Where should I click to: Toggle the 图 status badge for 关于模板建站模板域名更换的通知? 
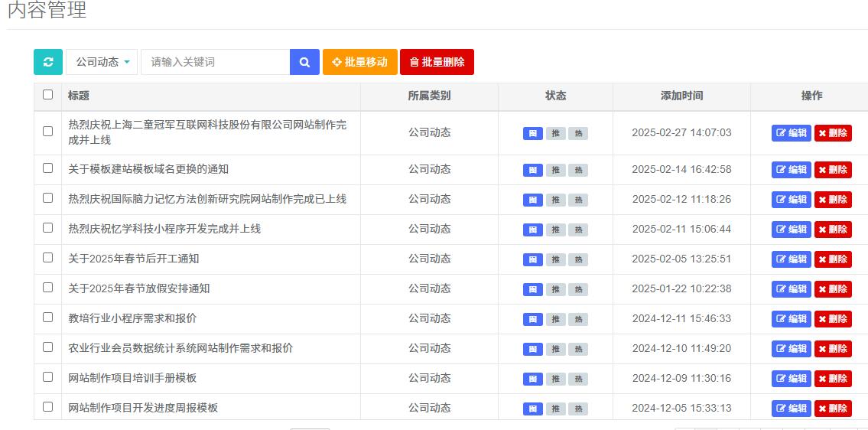pyautogui.click(x=532, y=170)
